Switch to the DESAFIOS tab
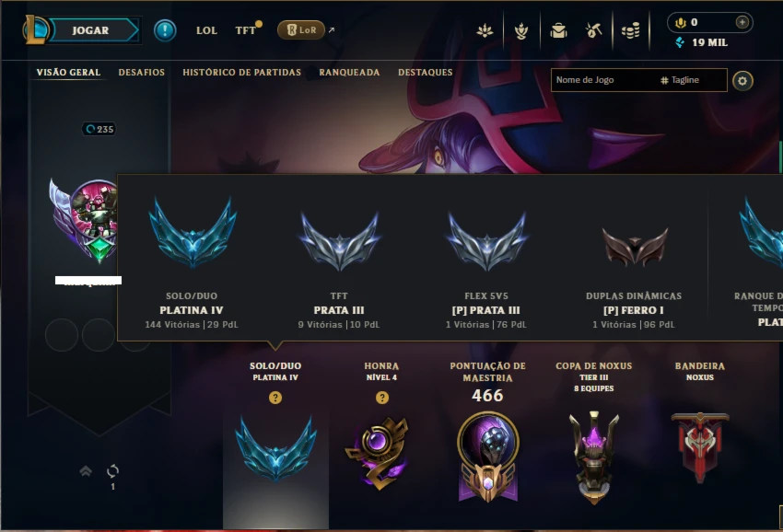 click(141, 73)
